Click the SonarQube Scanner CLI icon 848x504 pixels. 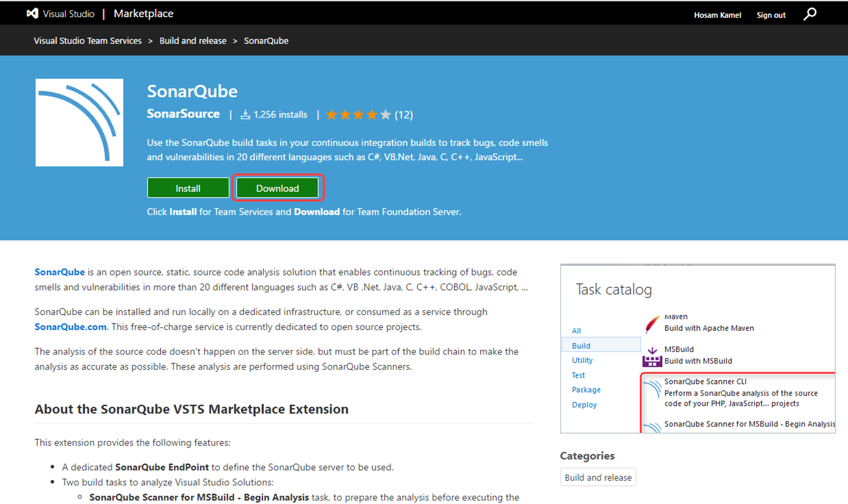[652, 388]
